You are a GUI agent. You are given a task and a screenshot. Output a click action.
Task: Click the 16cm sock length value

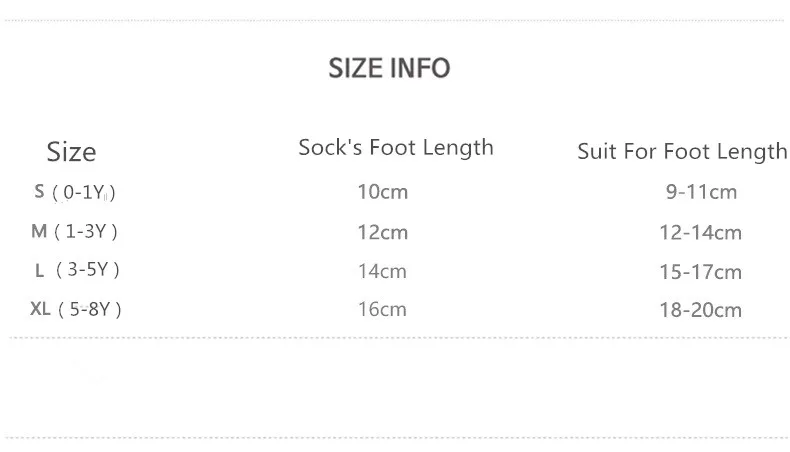pyautogui.click(x=382, y=309)
